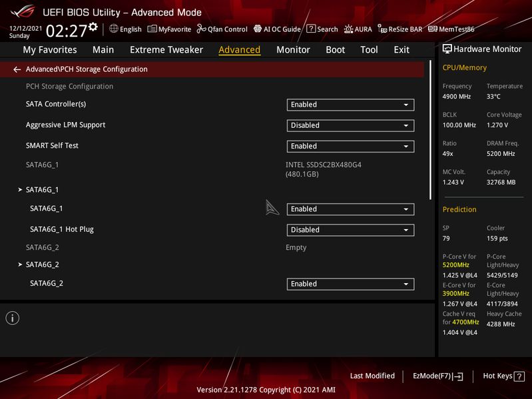Image resolution: width=532 pixels, height=399 pixels.
Task: Click 100.00 MHz BCLK value
Action: (459, 125)
